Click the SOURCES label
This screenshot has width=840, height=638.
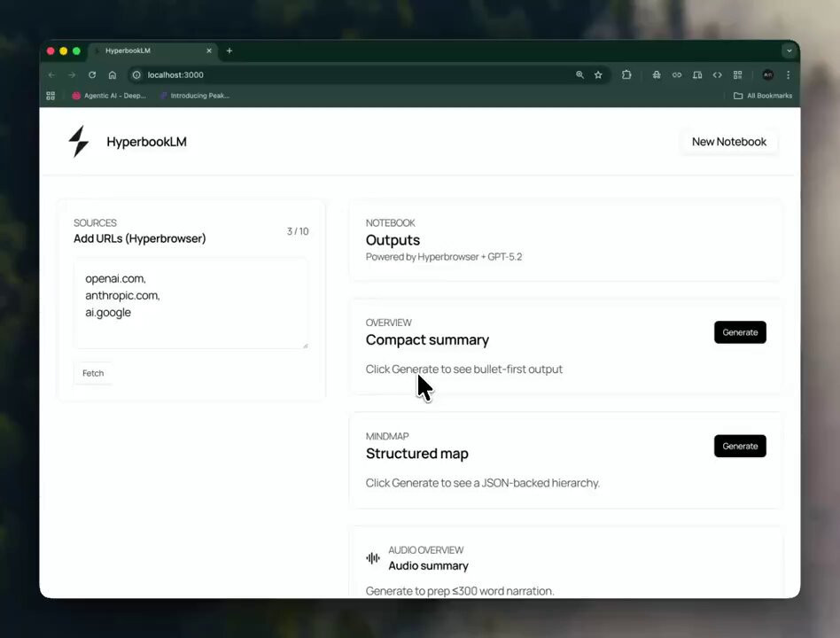click(x=95, y=222)
